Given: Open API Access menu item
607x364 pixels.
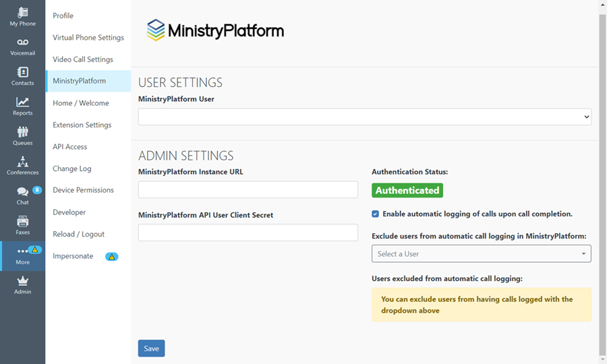Looking at the screenshot, I should (70, 146).
